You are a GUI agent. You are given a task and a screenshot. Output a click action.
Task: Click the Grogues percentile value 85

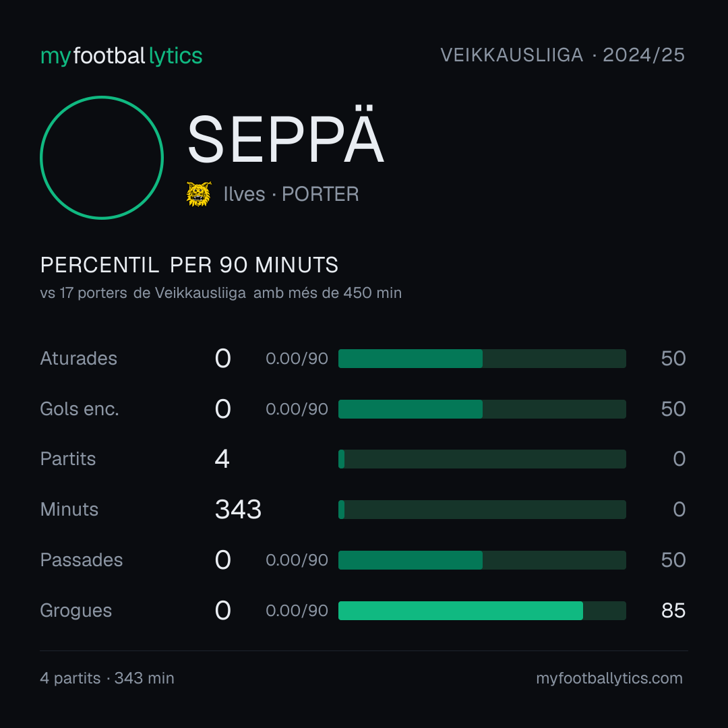(673, 611)
